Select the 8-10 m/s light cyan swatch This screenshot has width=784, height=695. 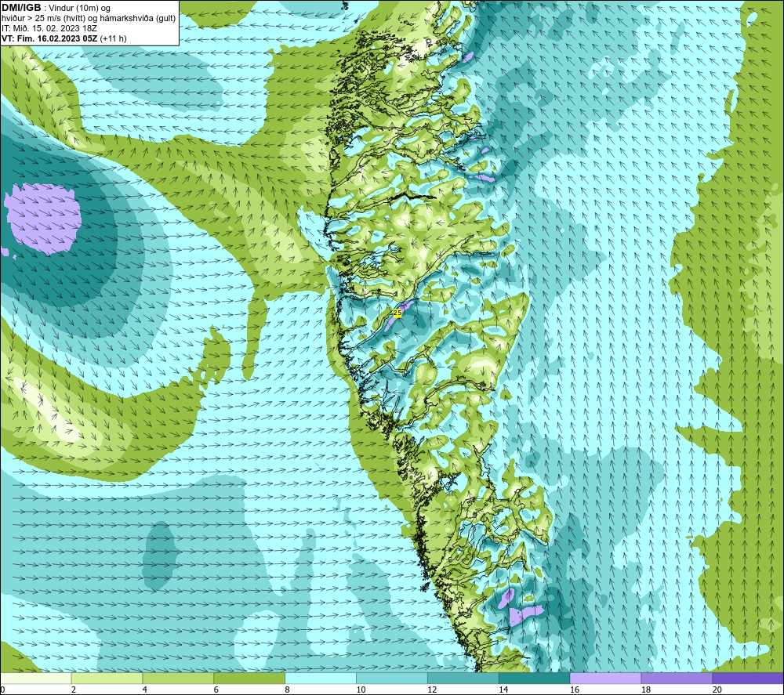click(321, 678)
